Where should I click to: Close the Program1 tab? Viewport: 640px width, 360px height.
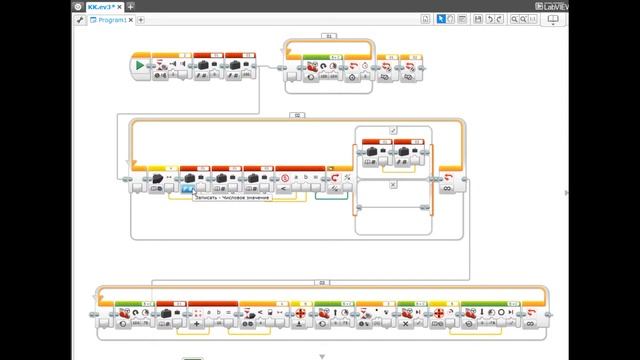coord(131,20)
